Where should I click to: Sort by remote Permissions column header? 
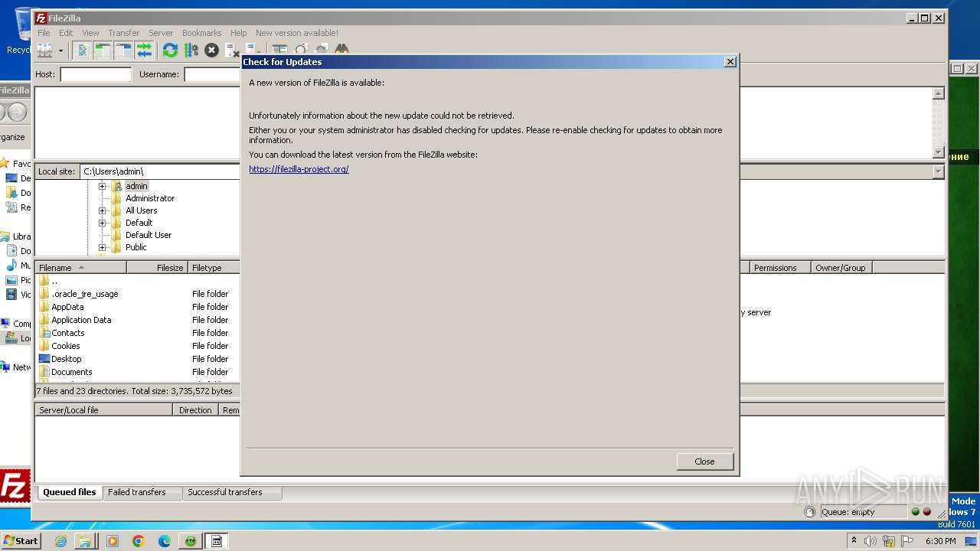pos(780,268)
